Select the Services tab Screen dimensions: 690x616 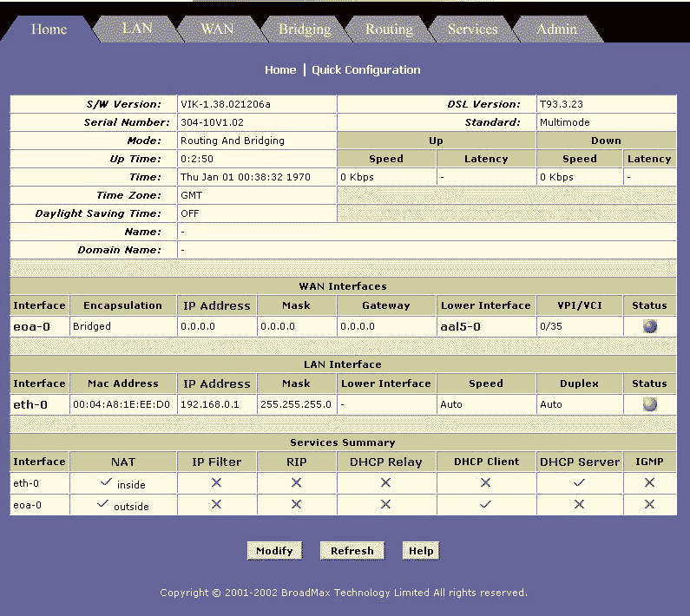pos(473,29)
